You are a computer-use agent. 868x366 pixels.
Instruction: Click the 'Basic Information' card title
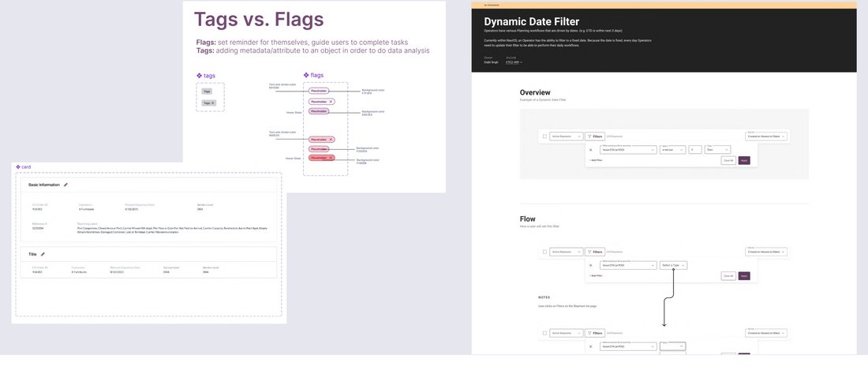click(x=44, y=185)
